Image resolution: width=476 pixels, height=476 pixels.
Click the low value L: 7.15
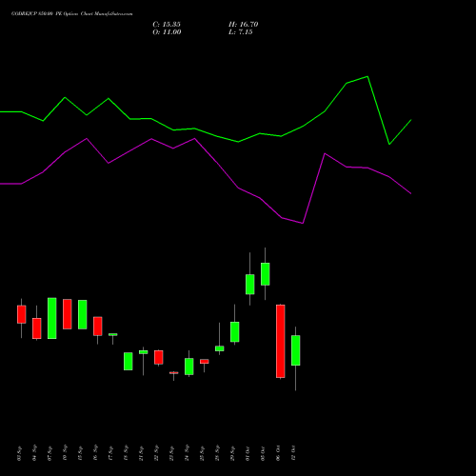tap(241, 32)
